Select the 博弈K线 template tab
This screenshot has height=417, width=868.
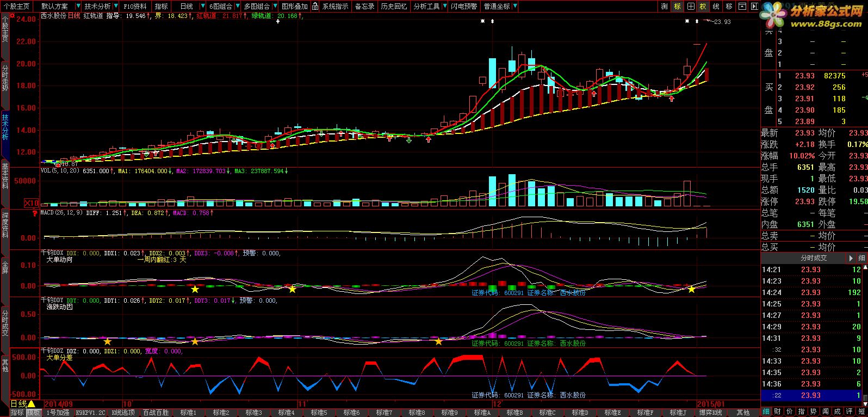coord(710,413)
